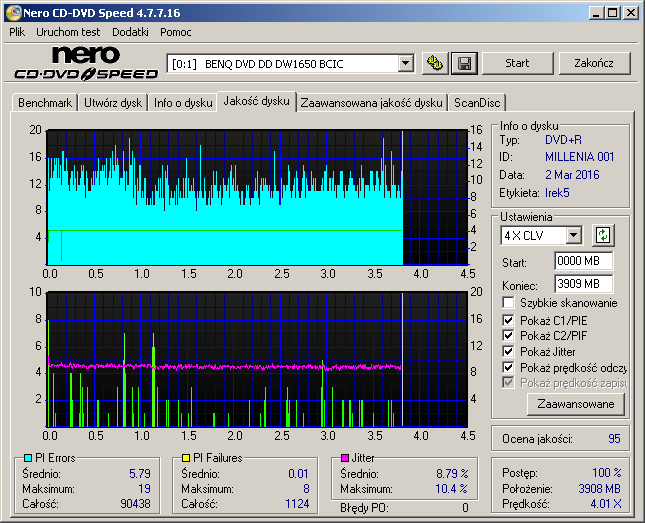This screenshot has height=523, width=645.
Task: Toggle Szybkie skanowanie checkbox
Action: 508,303
